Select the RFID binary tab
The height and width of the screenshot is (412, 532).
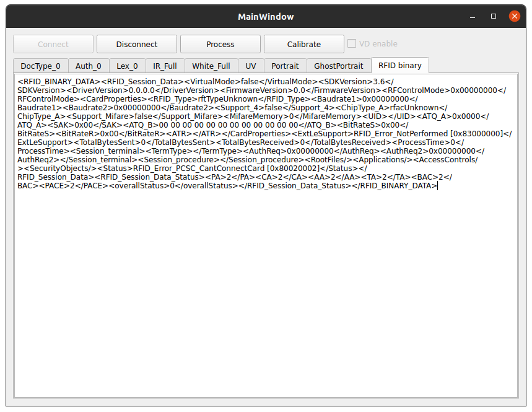(400, 65)
